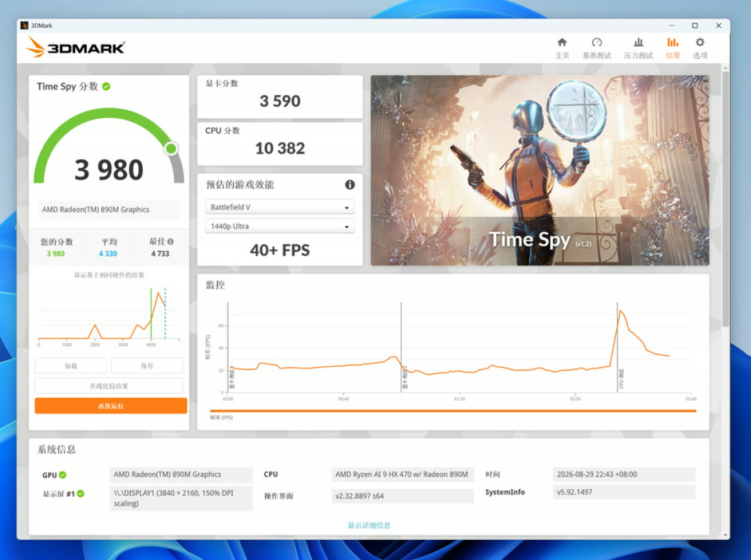Click the average score 4 330

point(108,254)
